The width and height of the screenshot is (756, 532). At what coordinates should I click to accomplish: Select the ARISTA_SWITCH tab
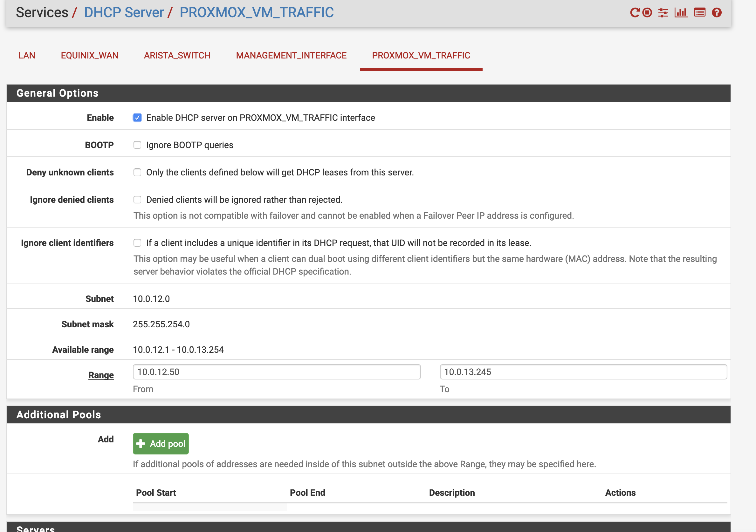[177, 55]
